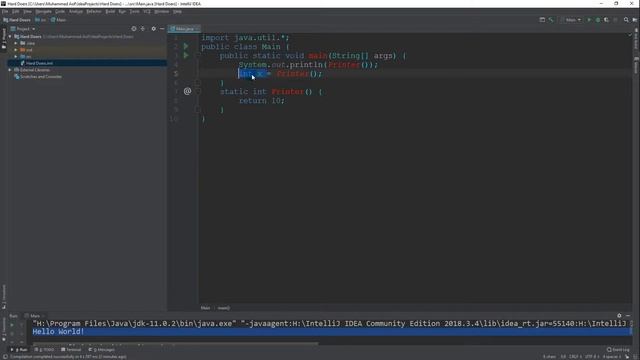Open the Analyze menu

click(x=76, y=11)
